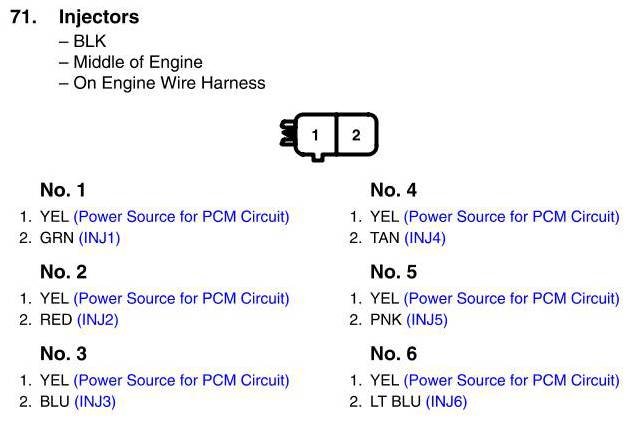Open Power Source link under No. 4
Image resolution: width=630 pixels, height=422 pixels.
tap(511, 216)
